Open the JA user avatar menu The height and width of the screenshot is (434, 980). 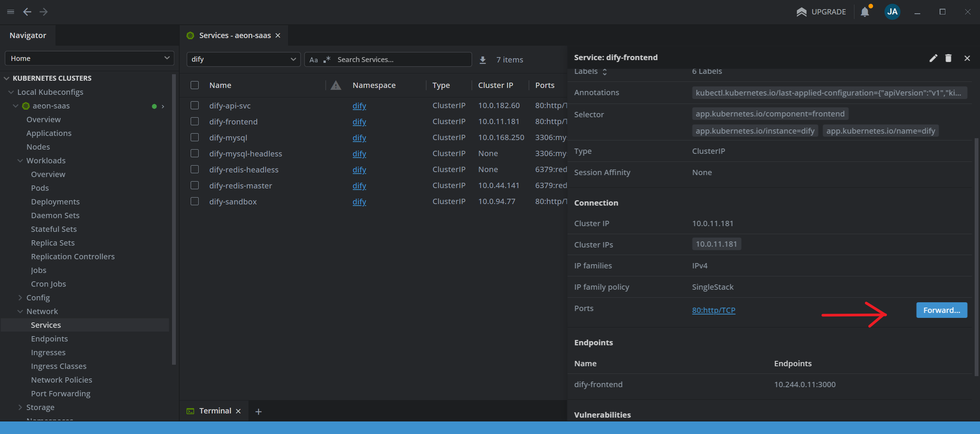892,12
